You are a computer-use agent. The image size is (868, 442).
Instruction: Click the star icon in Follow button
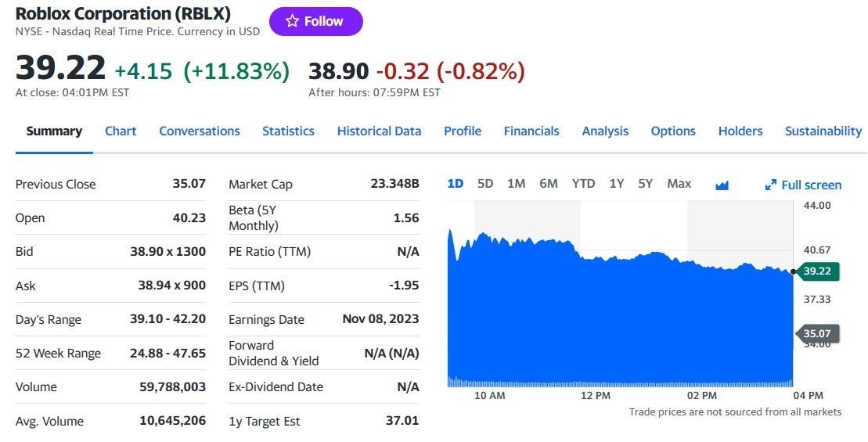coord(292,21)
